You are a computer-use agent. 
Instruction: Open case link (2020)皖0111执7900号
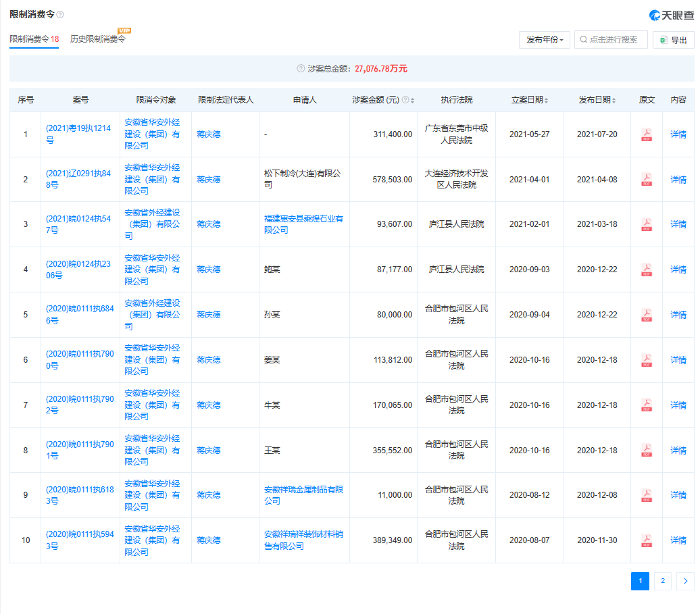(80, 359)
